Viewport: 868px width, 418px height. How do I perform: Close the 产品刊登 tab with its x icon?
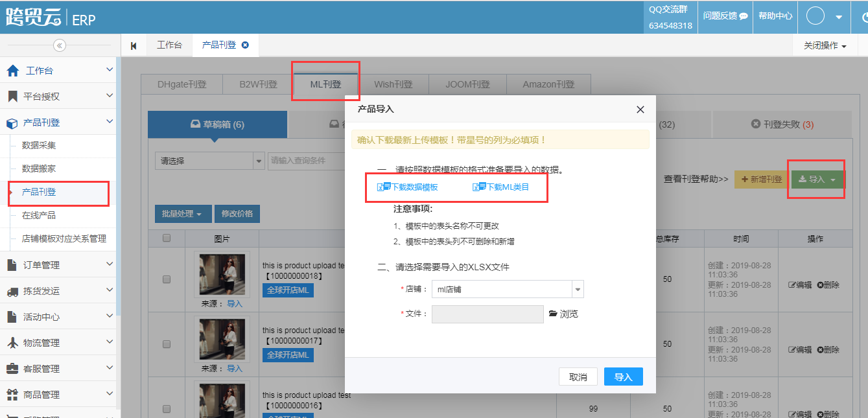245,45
